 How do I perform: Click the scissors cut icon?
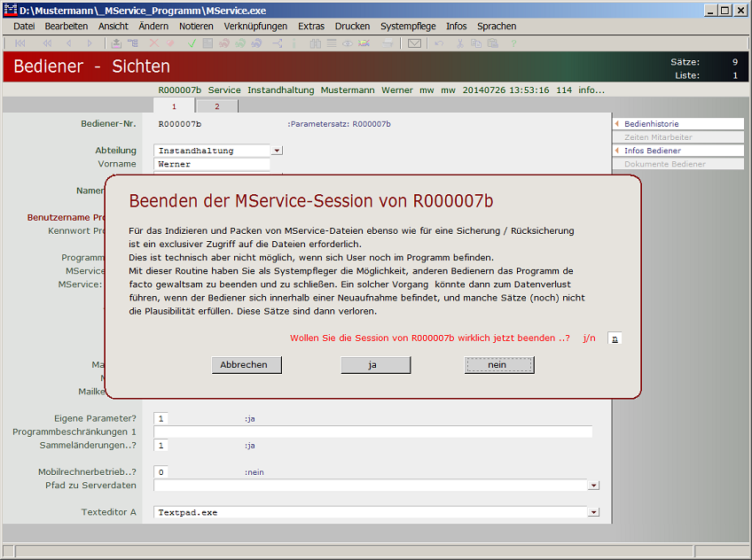[462, 42]
